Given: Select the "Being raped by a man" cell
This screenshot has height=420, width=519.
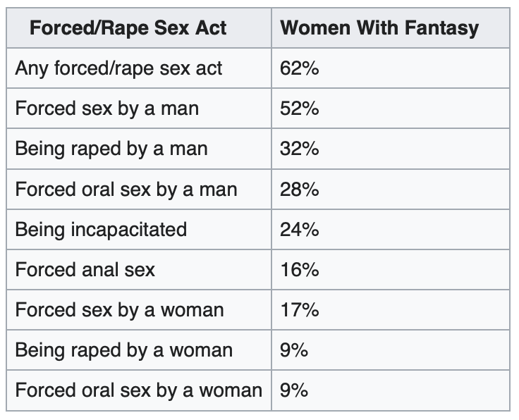Looking at the screenshot, I should point(111,149).
